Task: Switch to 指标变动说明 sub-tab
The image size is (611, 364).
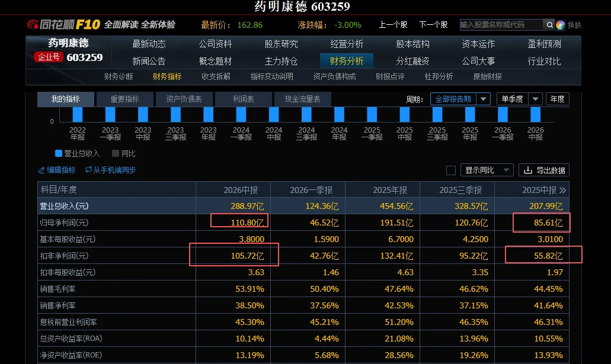Action: coord(271,77)
